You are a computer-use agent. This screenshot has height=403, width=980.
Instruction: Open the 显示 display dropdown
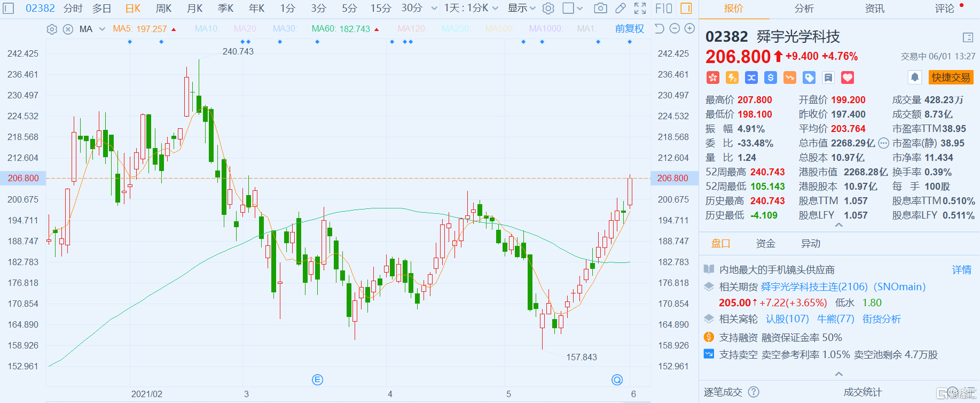521,8
